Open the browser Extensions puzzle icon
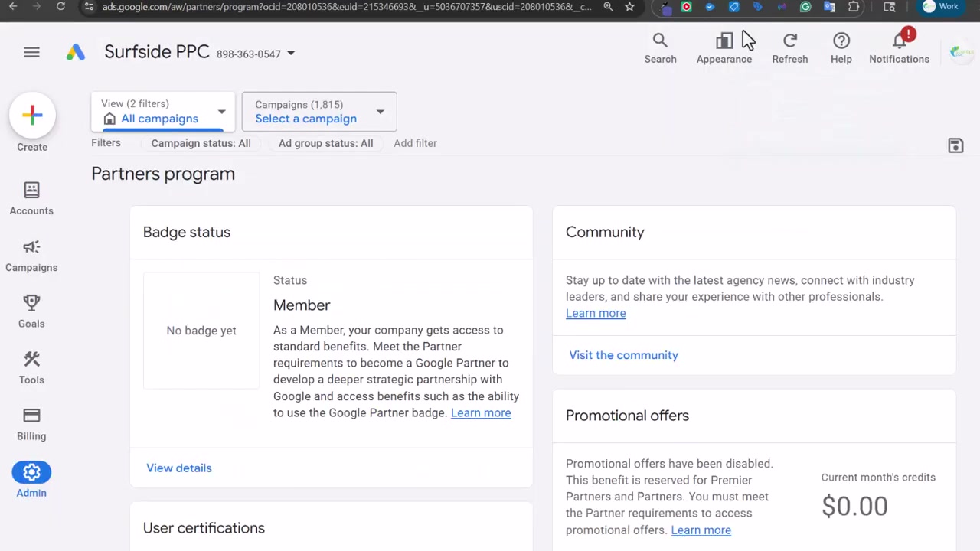Viewport: 980px width, 551px height. [x=854, y=7]
